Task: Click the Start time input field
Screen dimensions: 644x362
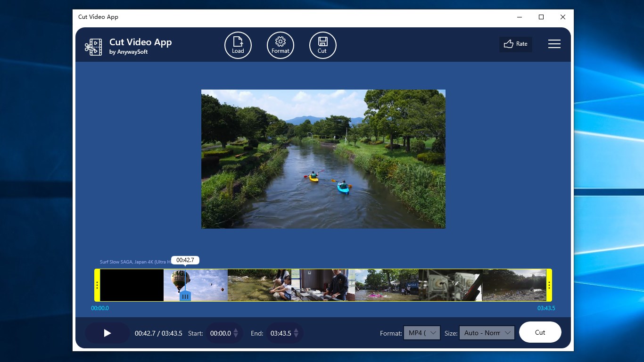Action: click(x=222, y=333)
